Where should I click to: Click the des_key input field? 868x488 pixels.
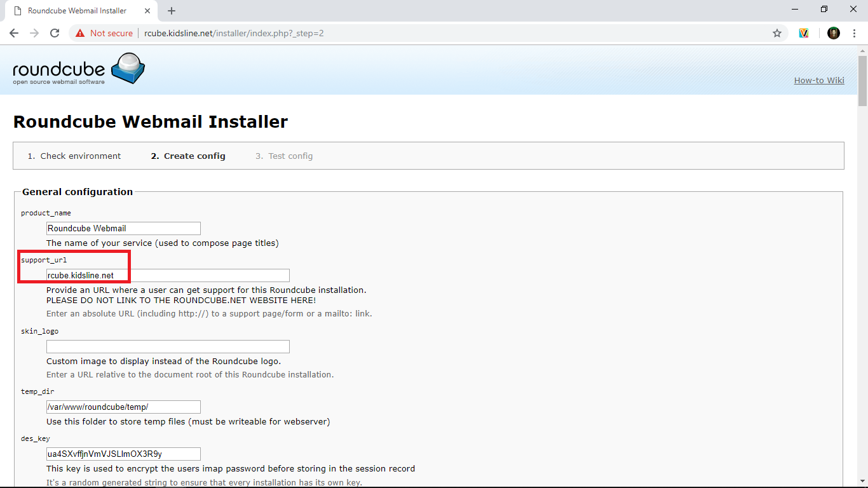pos(123,454)
